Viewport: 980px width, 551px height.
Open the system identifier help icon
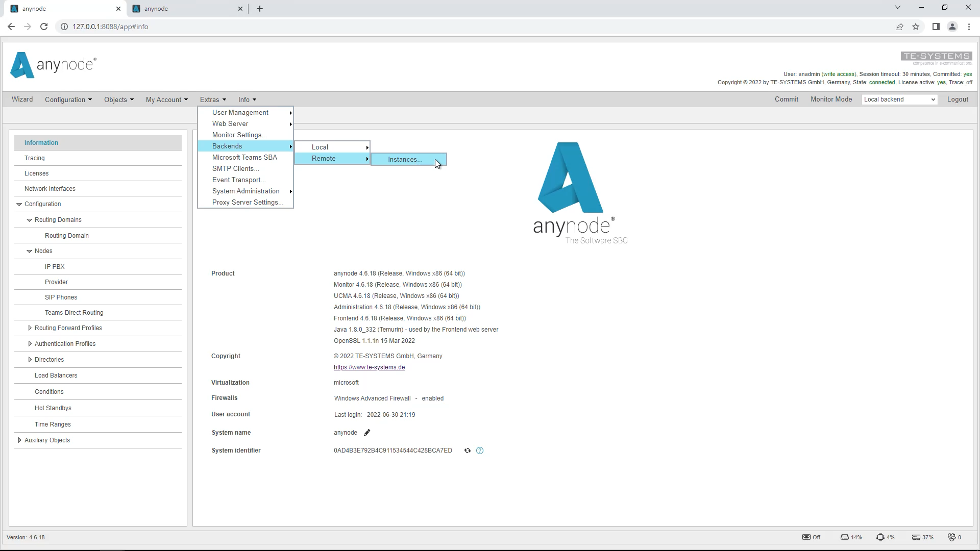(x=480, y=450)
